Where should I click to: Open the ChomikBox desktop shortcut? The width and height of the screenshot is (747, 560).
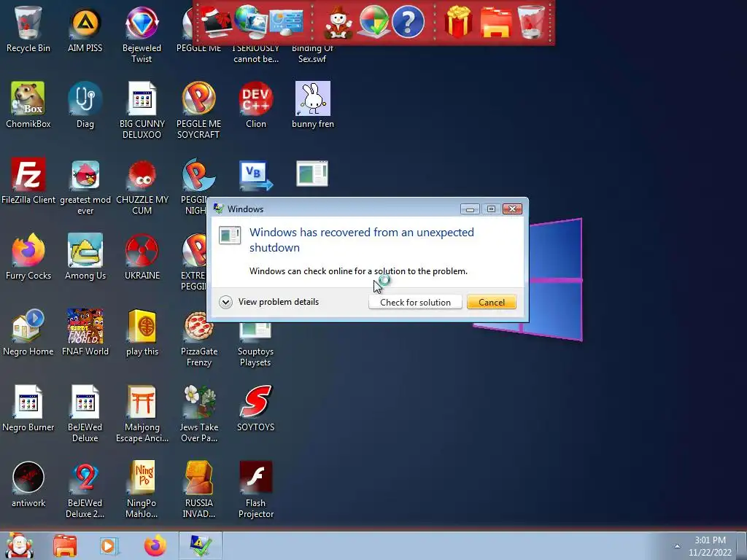28,105
